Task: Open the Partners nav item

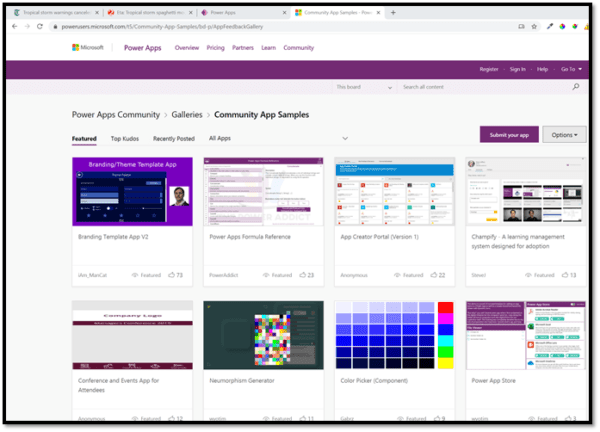Action: pos(243,48)
